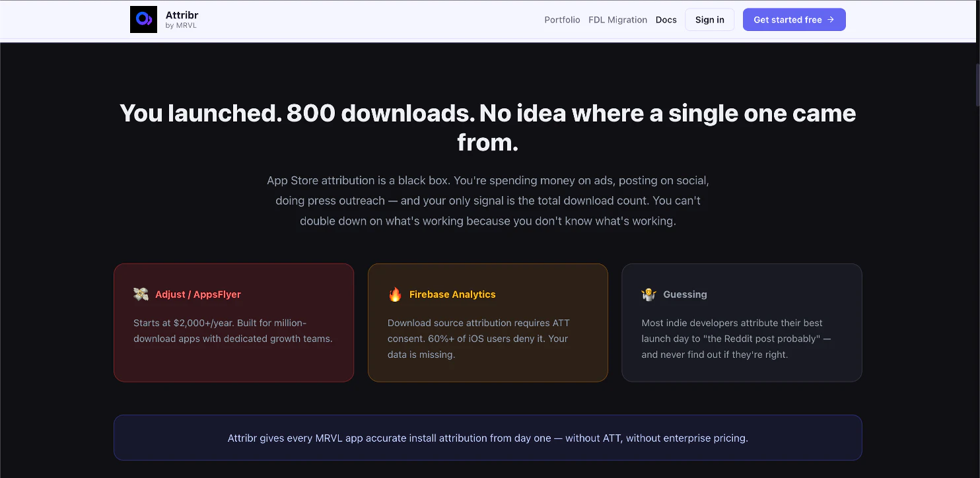This screenshot has height=478, width=980.
Task: Click the 'Starts at $2,000+/year' description text
Action: (233, 331)
